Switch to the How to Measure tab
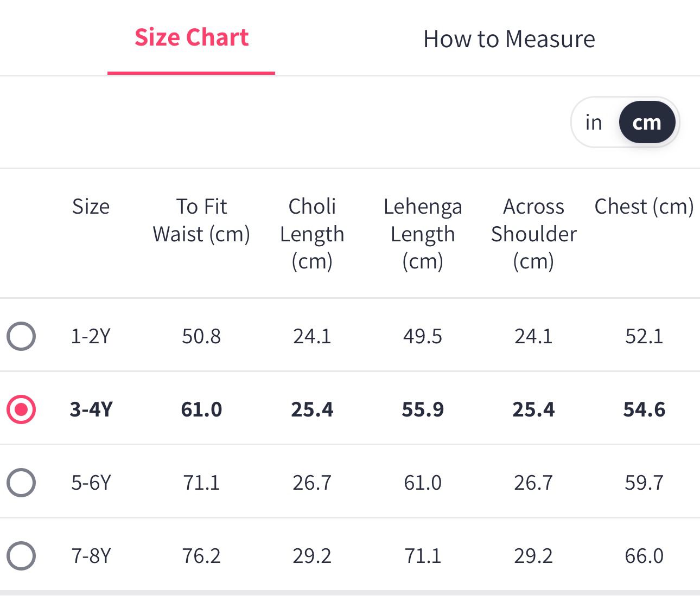Screen dimensions: 700x596 tap(509, 39)
